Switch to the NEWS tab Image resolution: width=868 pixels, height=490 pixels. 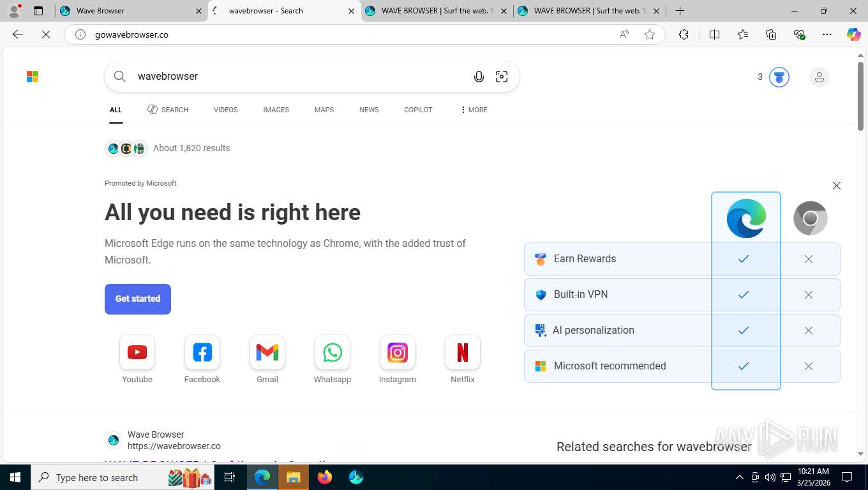[369, 110]
